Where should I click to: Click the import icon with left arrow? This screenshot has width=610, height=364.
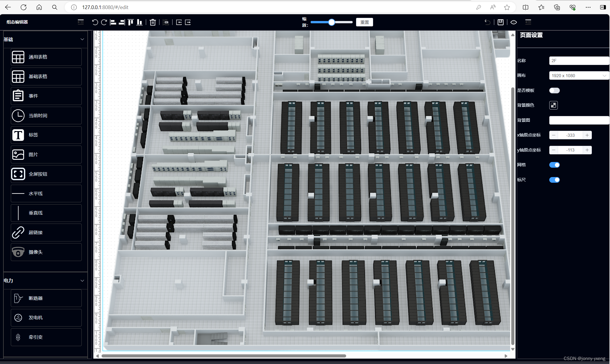tap(179, 22)
